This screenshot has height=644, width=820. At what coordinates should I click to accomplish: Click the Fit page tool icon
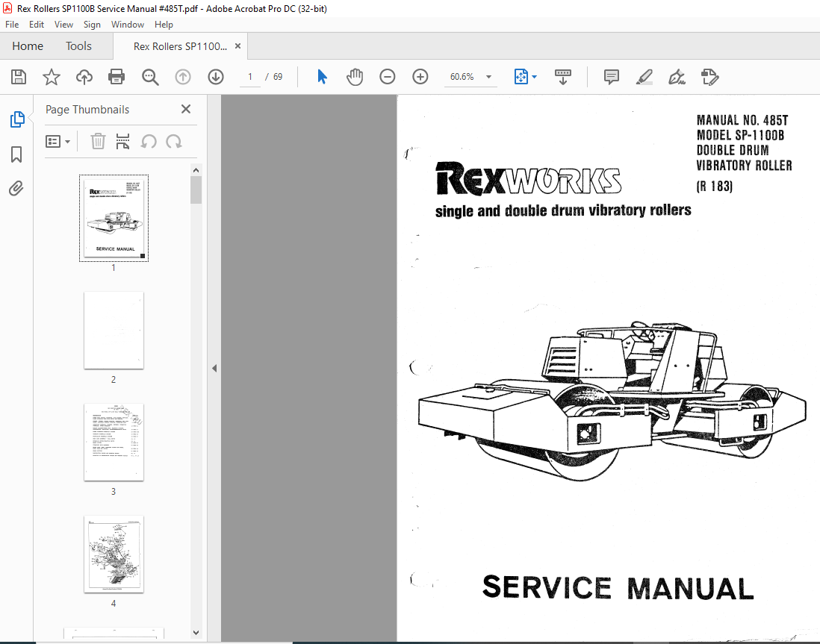point(521,77)
